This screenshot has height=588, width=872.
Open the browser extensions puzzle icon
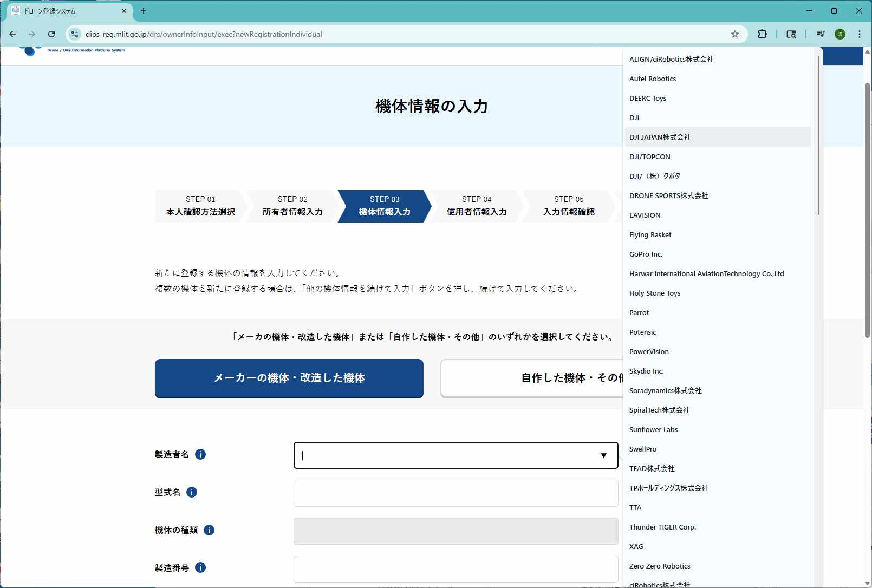pos(762,34)
